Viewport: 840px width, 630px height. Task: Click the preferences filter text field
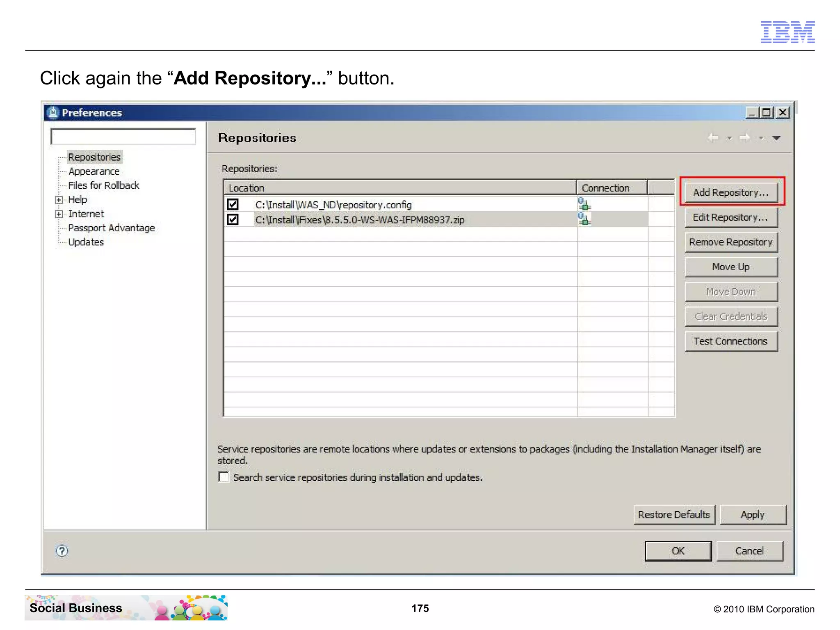point(123,137)
